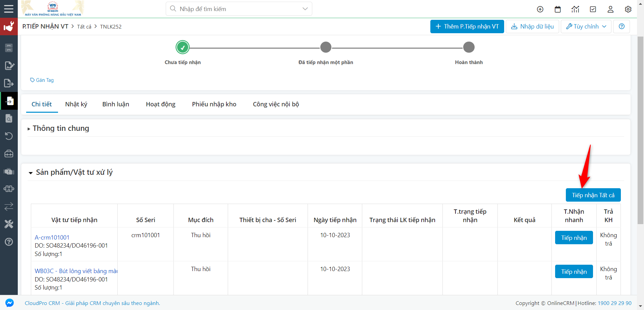This screenshot has height=310, width=644.
Task: Switch to the Phiếu nhập kho tab
Action: click(x=214, y=104)
